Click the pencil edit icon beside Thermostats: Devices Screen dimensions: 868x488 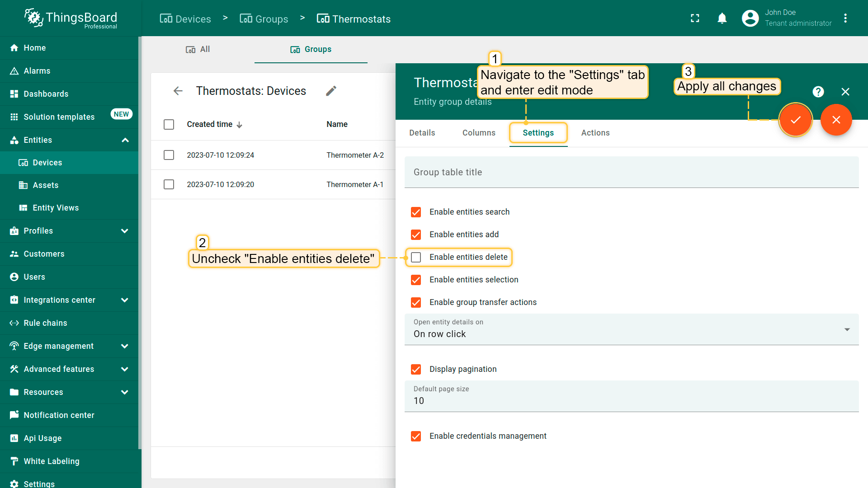[331, 91]
